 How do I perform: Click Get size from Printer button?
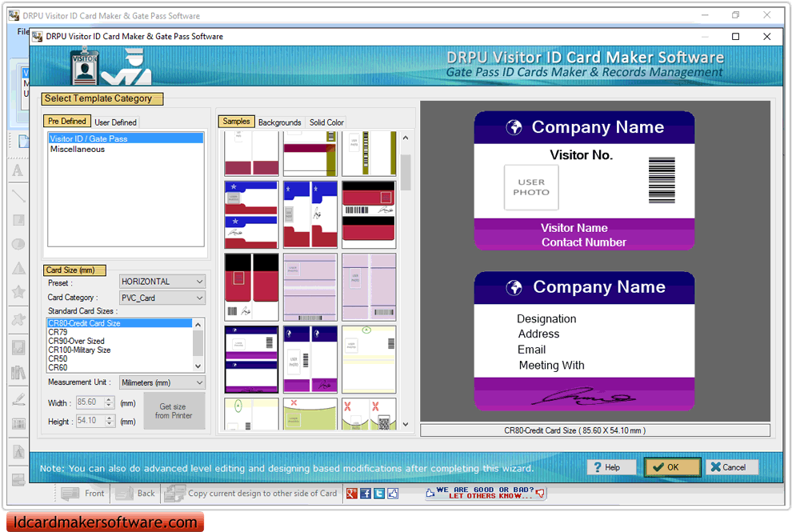tap(174, 411)
